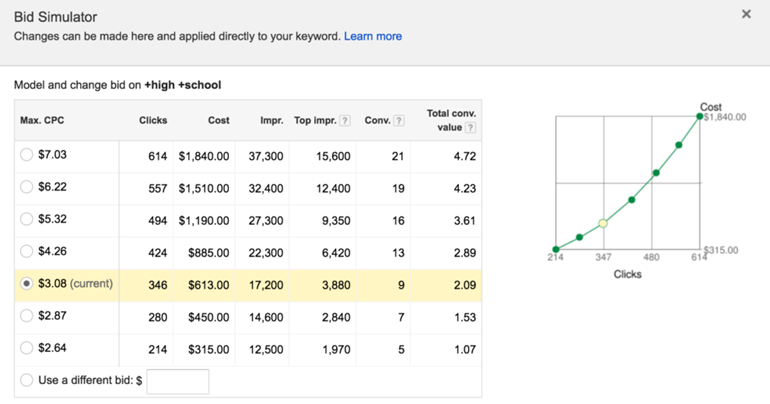
Task: Select the 'Use a different bid' radio
Action: tap(27, 381)
